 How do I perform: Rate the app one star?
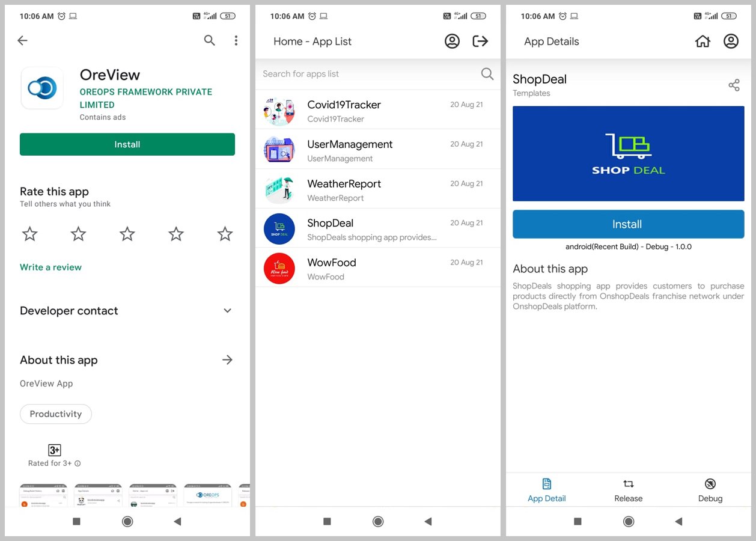pyautogui.click(x=29, y=234)
